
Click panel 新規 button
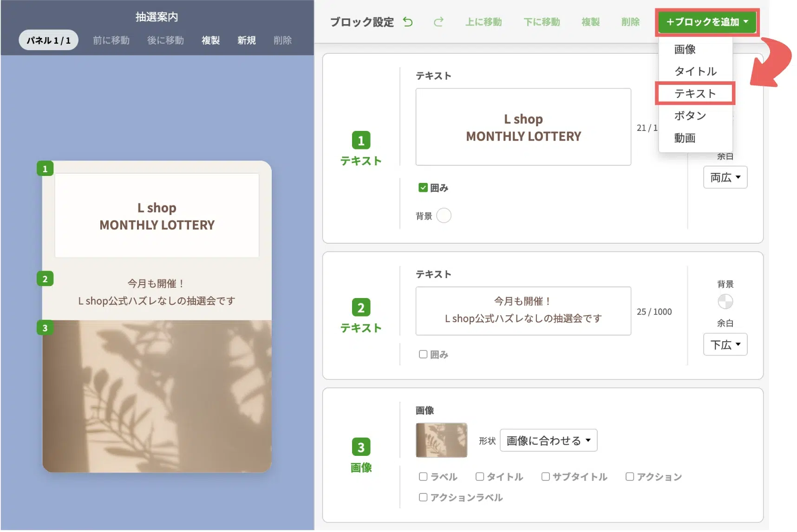247,40
